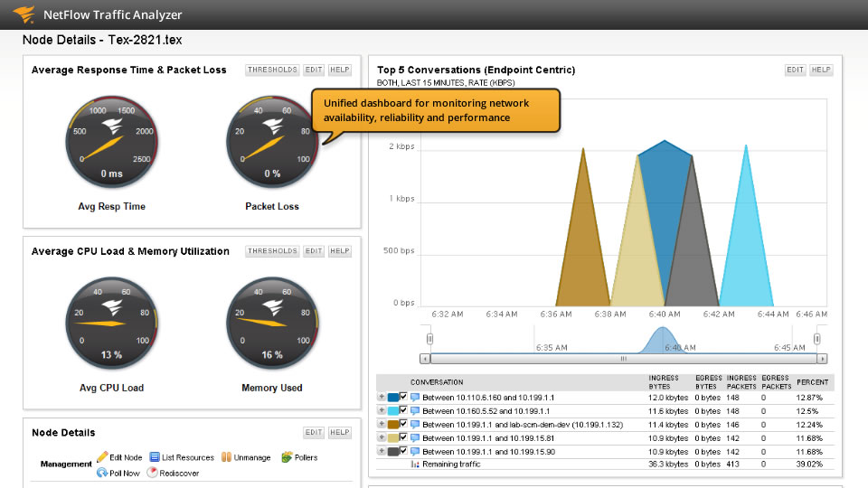868x488 pixels.
Task: Click the Unmanage link
Action: point(252,457)
